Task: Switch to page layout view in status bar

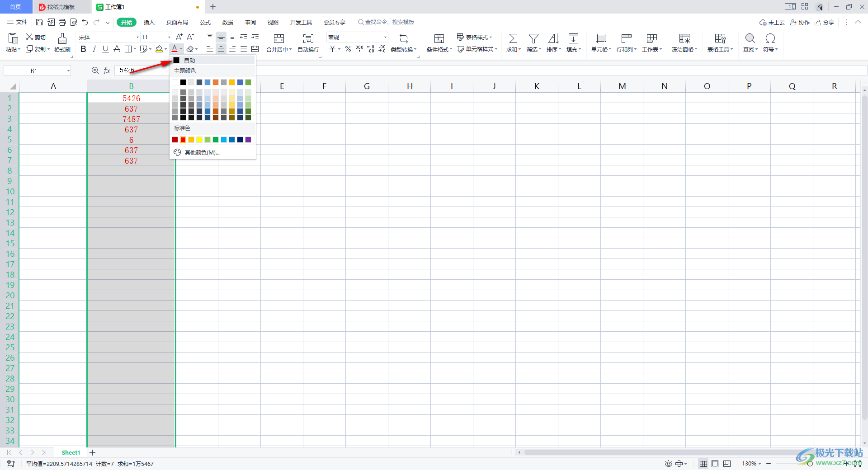Action: coord(715,464)
